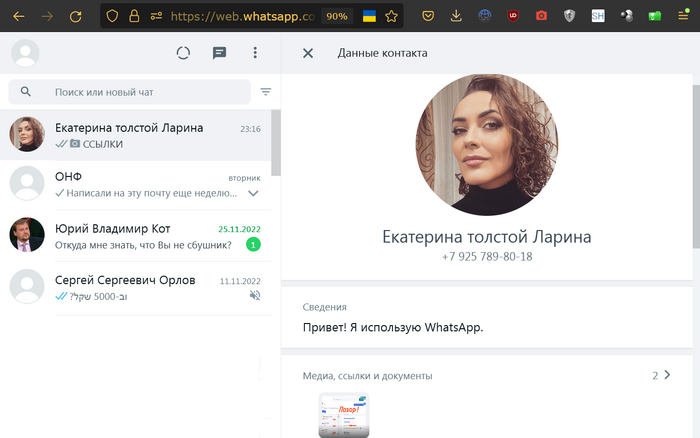Click the browser back arrow
This screenshot has height=438, width=700.
[19, 16]
